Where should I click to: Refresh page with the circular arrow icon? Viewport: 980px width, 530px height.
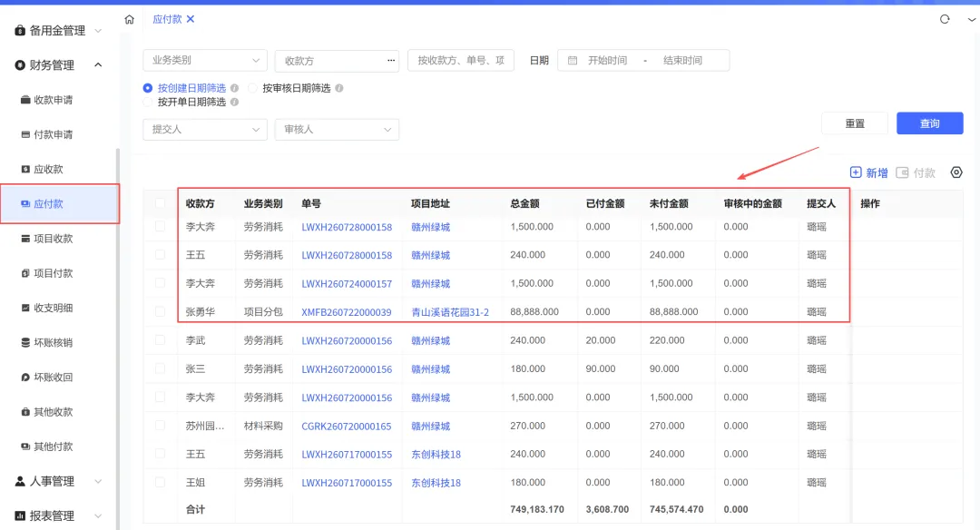[945, 19]
